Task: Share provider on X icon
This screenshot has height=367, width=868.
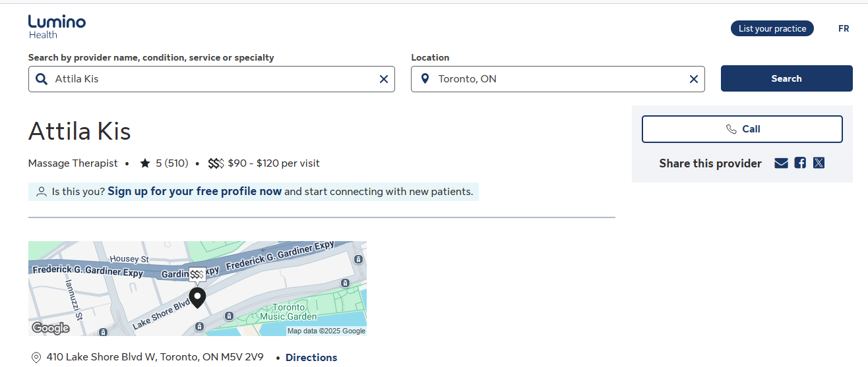Action: click(x=819, y=163)
